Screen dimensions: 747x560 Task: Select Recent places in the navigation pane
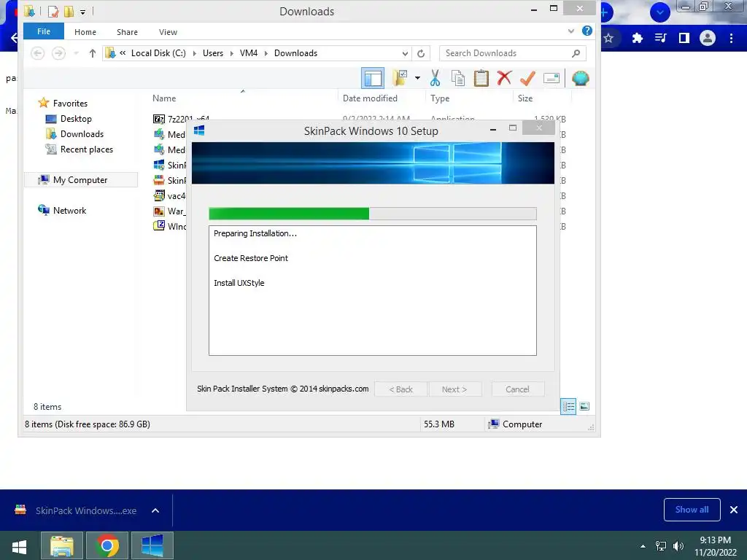pos(87,149)
